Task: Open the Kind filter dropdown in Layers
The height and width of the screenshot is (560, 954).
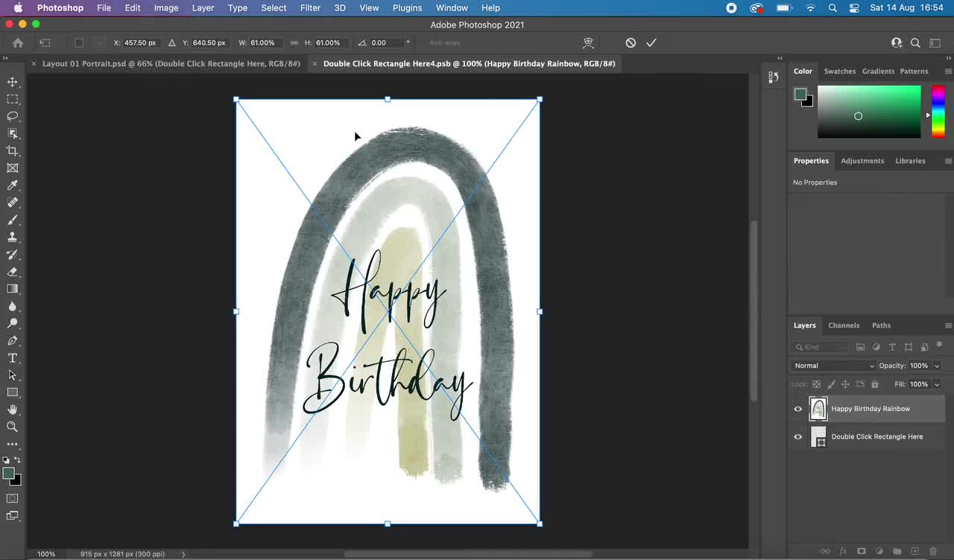Action: tap(820, 347)
